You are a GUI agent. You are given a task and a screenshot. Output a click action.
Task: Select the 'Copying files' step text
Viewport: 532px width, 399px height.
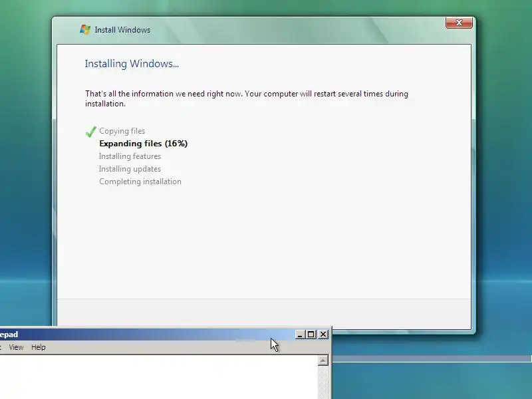[122, 131]
